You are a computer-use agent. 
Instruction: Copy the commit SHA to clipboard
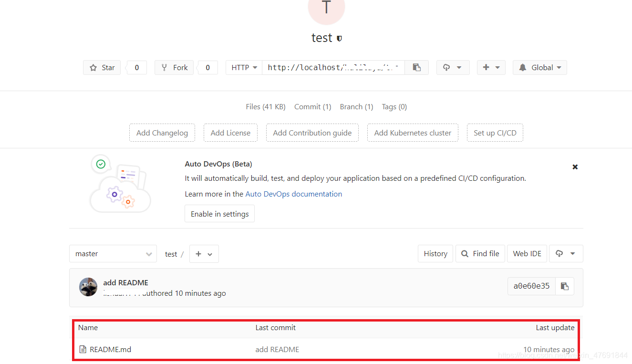[565, 286]
